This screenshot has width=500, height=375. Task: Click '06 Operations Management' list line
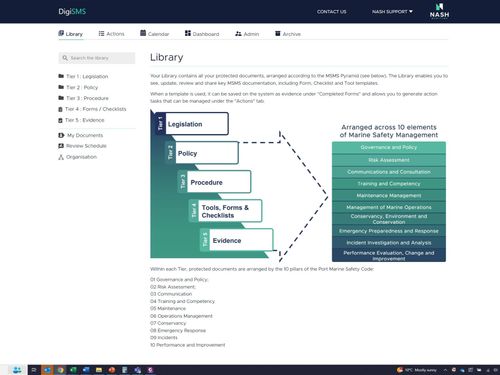tap(181, 316)
